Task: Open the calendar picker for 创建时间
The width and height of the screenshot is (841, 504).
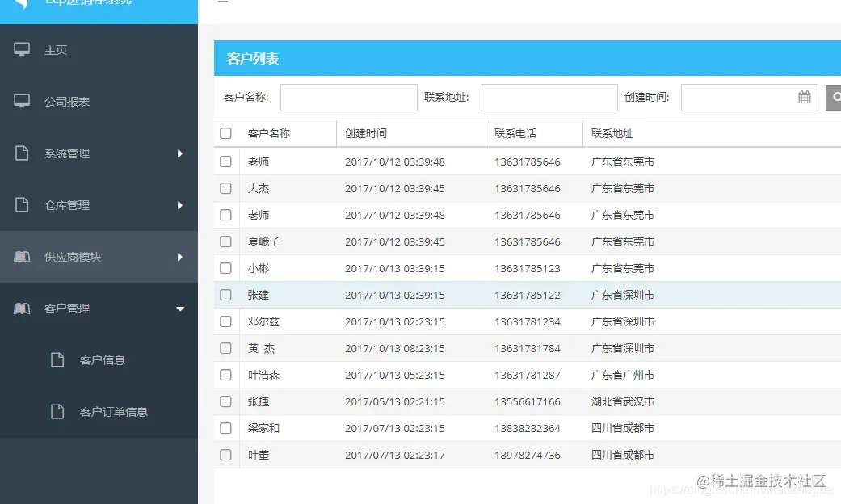Action: [x=804, y=97]
